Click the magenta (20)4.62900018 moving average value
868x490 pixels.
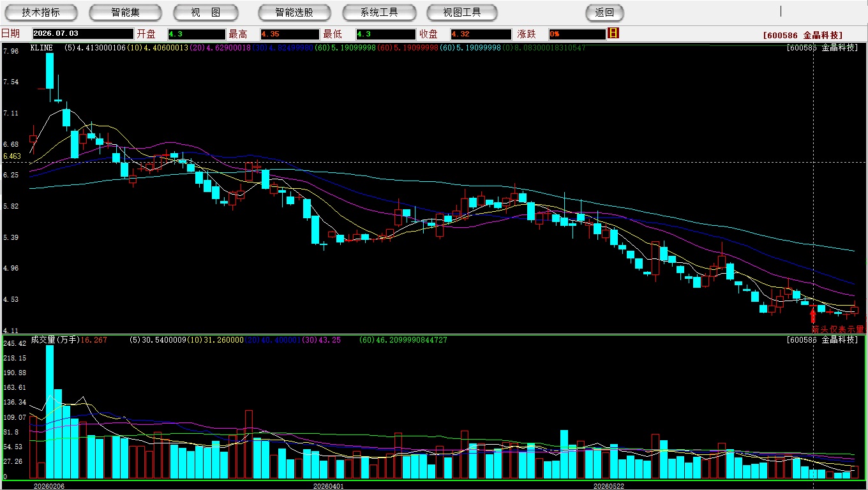pos(219,48)
